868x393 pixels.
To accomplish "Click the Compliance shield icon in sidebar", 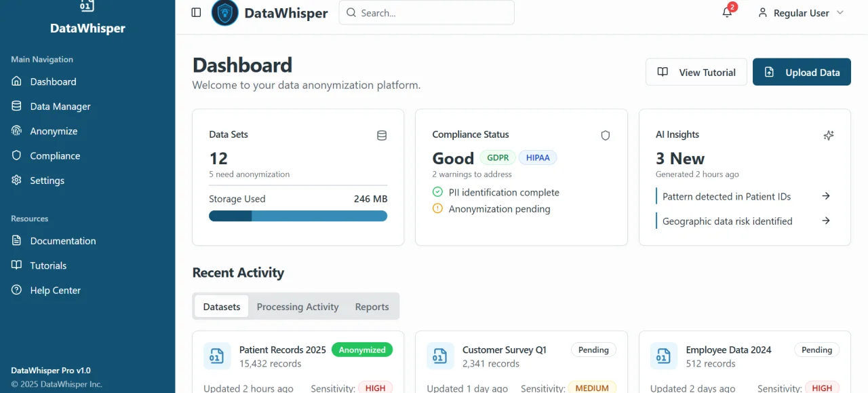I will 17,155.
